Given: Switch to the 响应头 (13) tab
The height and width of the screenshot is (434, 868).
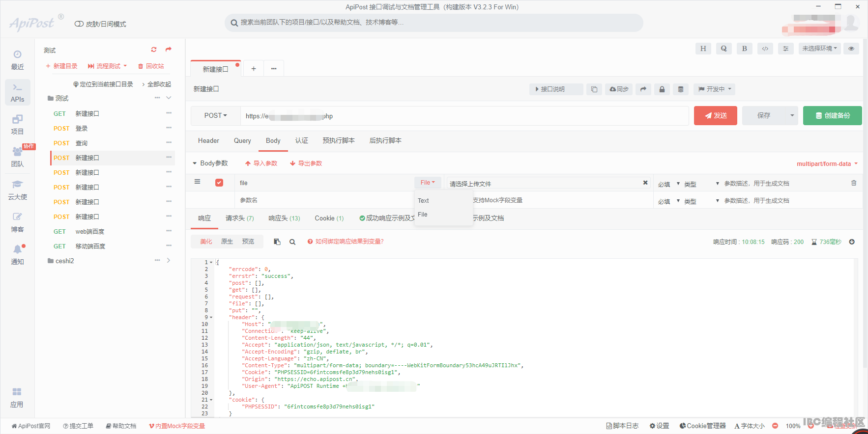Looking at the screenshot, I should coord(284,218).
